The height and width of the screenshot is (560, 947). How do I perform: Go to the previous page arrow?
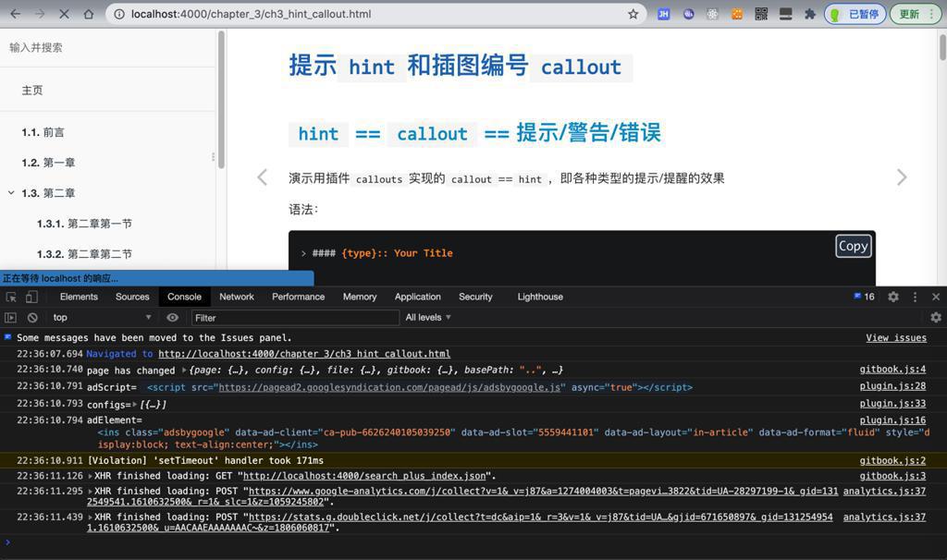(262, 177)
